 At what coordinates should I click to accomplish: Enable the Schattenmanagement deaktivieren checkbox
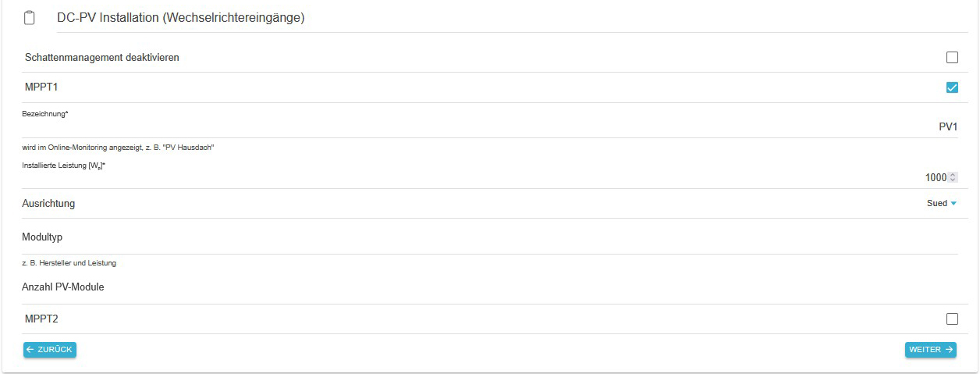pos(951,57)
